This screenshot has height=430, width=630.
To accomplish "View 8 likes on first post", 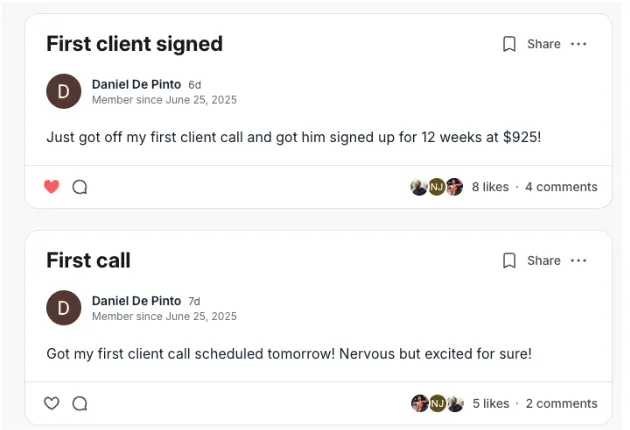I will click(x=490, y=187).
